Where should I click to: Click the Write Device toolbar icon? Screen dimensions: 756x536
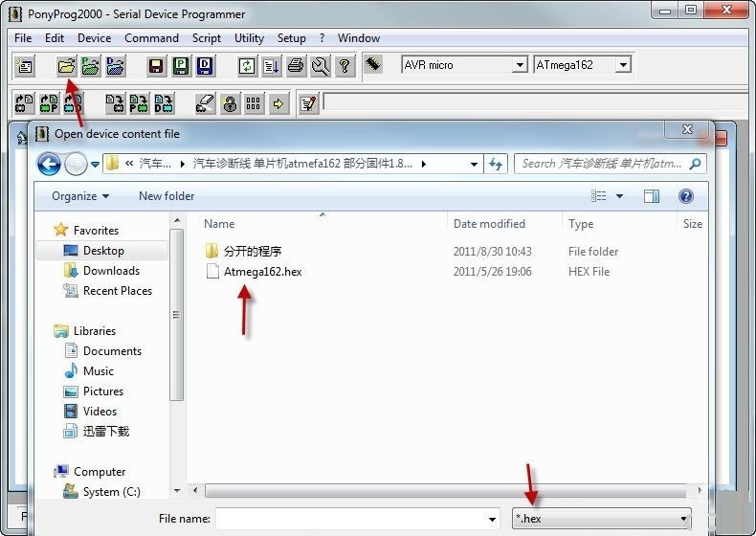click(115, 103)
